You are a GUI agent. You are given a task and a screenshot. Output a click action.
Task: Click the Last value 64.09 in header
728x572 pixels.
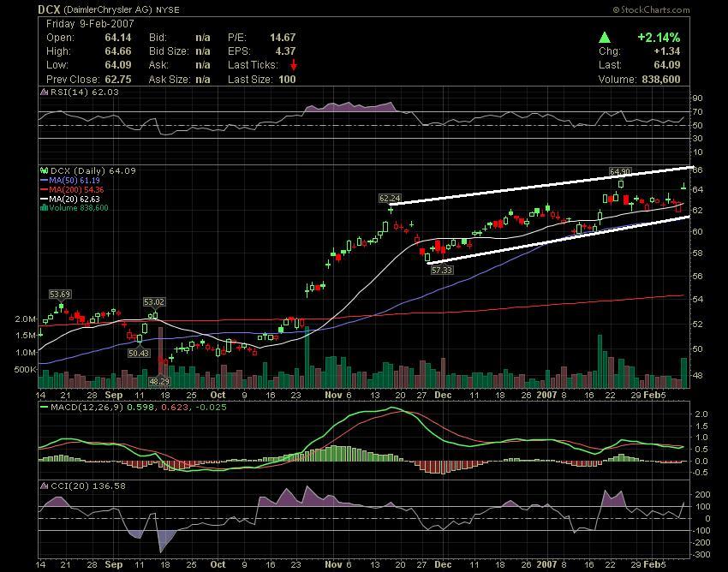(666, 65)
